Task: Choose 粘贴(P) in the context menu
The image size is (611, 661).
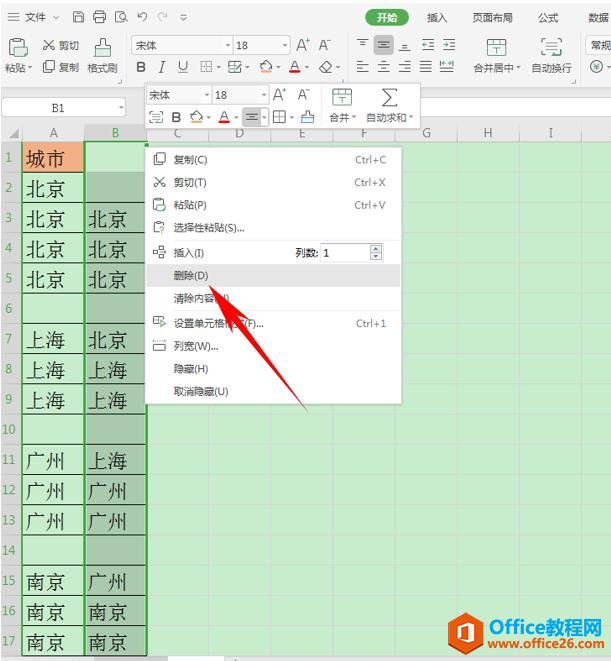Action: (x=273, y=205)
